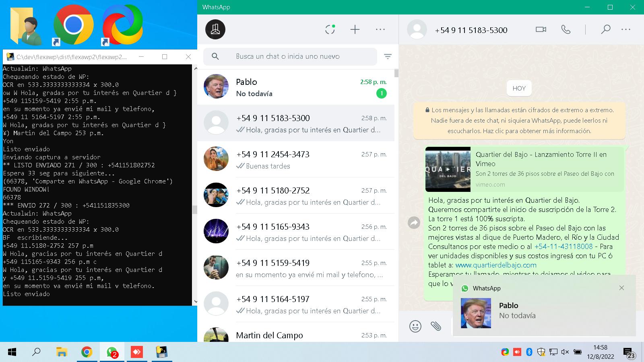Click the network tray icon
644x362 pixels.
(553, 352)
